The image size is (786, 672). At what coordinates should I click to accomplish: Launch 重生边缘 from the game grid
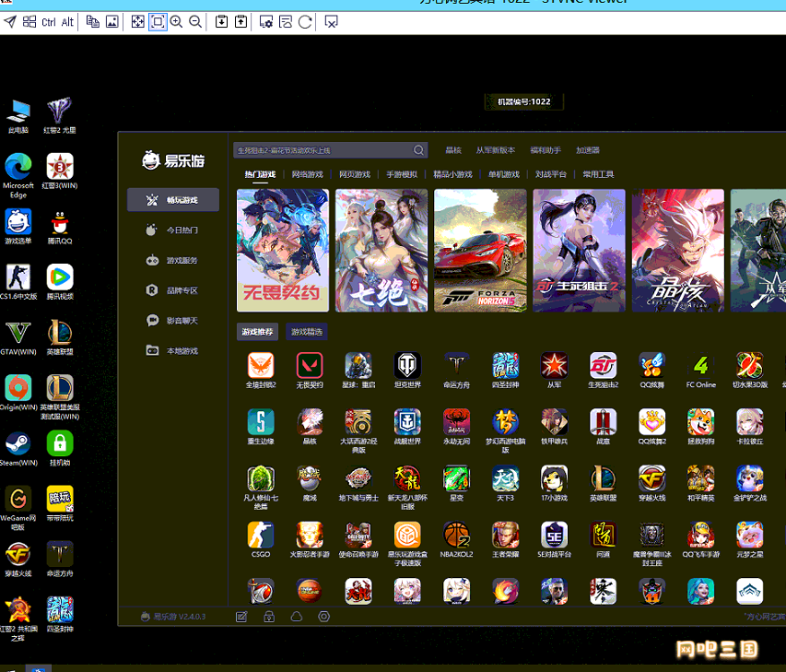[x=261, y=427]
